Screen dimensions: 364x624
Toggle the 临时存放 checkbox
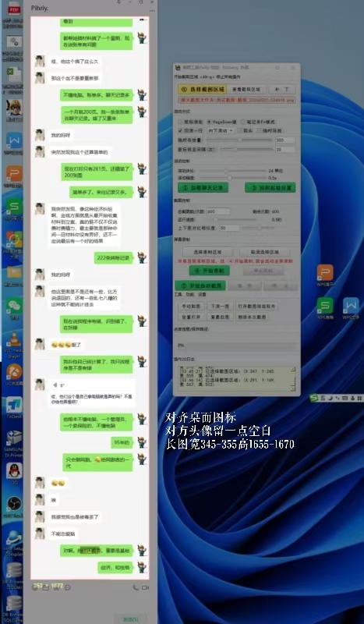pyautogui.click(x=259, y=130)
